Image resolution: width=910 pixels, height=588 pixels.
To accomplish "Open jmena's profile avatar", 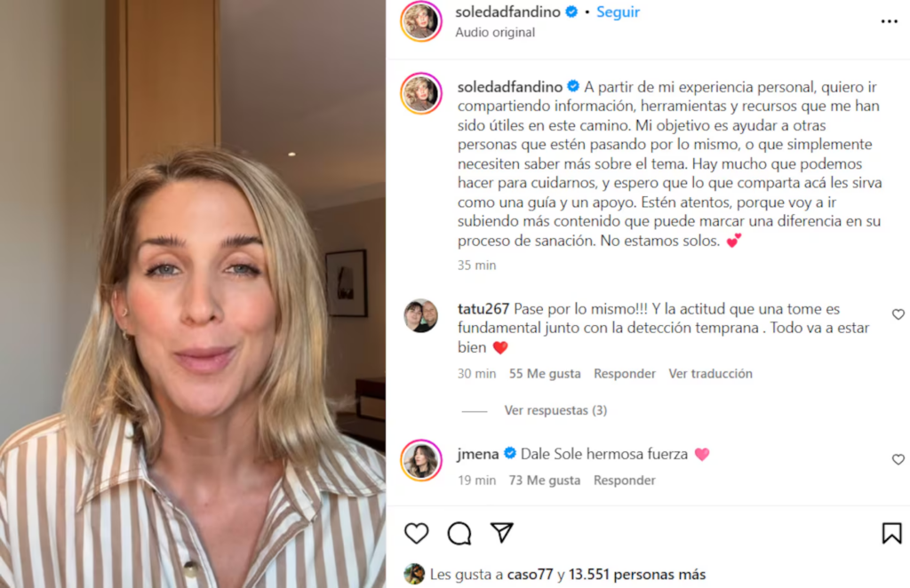I will click(421, 460).
